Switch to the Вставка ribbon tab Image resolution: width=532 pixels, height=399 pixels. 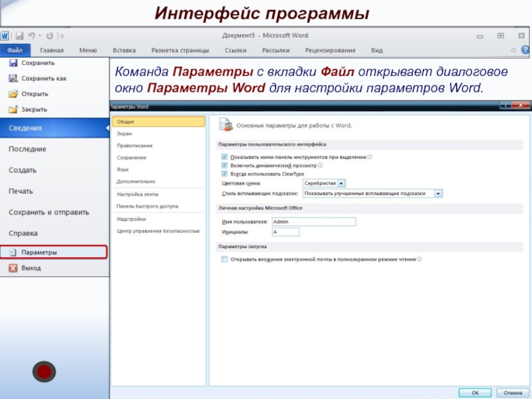124,50
